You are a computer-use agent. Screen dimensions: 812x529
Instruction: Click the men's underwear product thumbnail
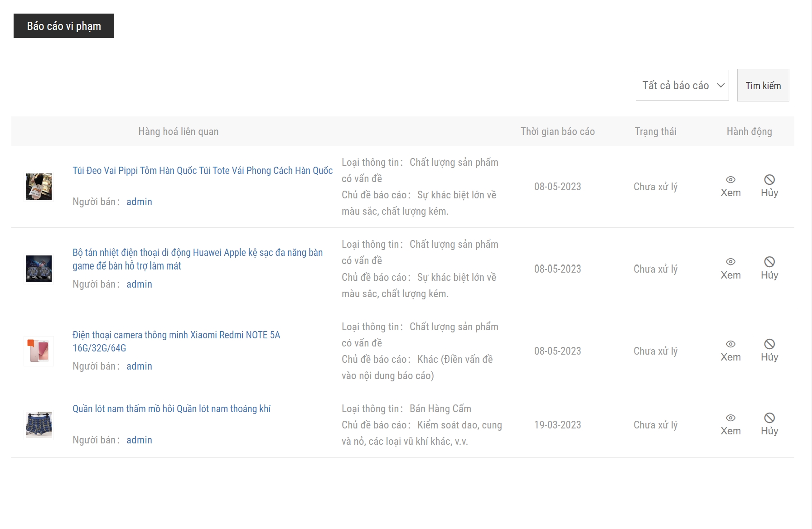pyautogui.click(x=39, y=425)
